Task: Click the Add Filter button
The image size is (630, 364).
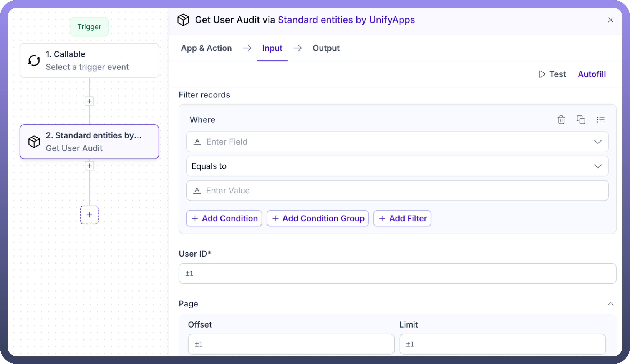Action: click(402, 218)
